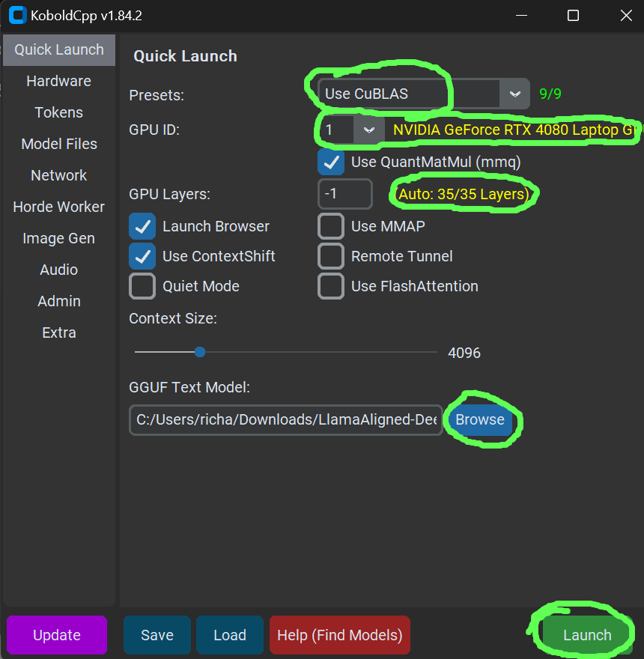Open the Presets dropdown

pyautogui.click(x=515, y=94)
